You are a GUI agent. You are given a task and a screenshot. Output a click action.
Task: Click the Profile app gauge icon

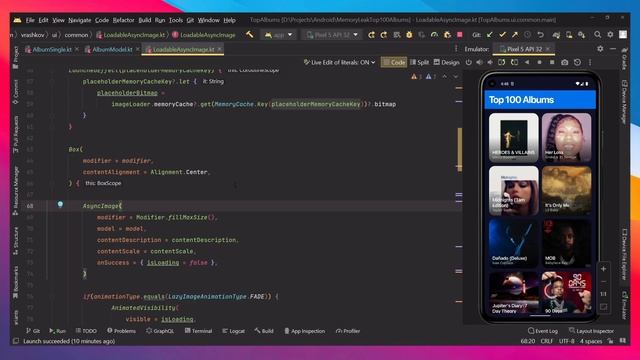click(x=434, y=35)
